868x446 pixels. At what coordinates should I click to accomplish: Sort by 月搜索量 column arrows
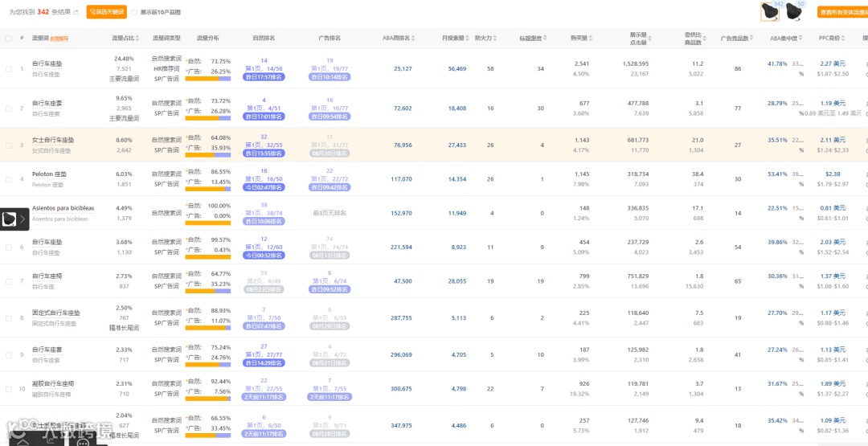467,39
